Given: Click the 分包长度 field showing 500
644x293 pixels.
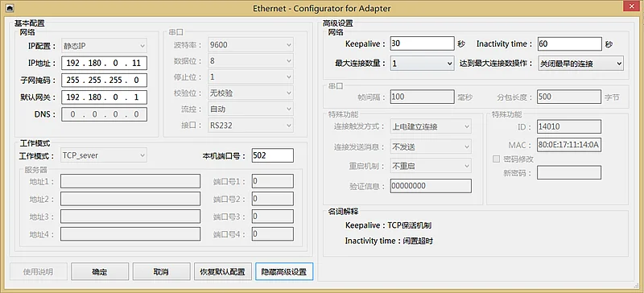Looking at the screenshot, I should [x=570, y=97].
